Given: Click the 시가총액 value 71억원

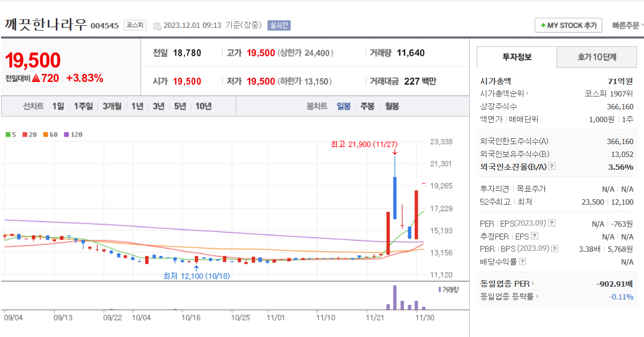Looking at the screenshot, I should click(620, 81).
